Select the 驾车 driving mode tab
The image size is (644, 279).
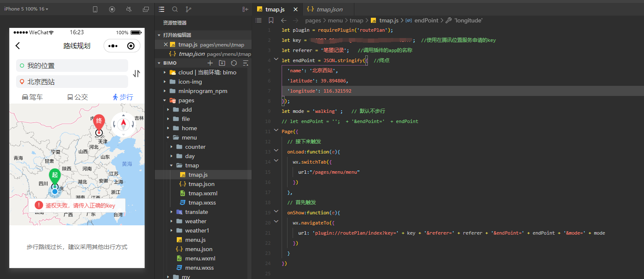click(x=32, y=97)
